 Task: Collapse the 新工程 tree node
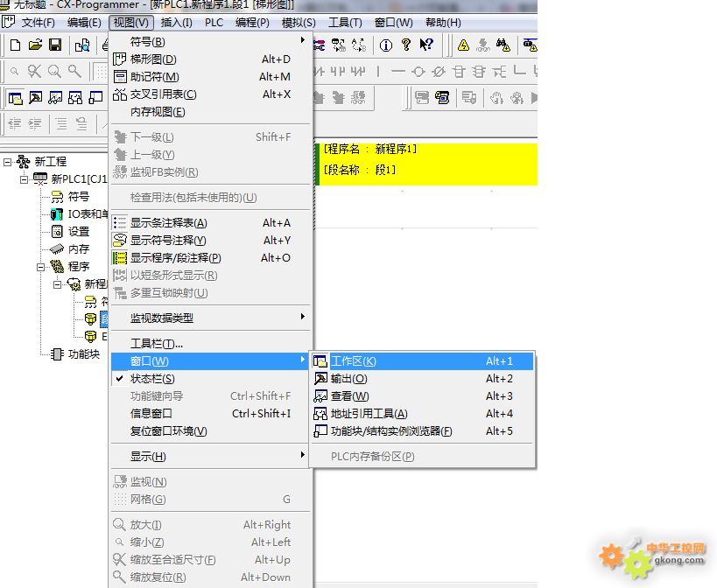(7, 161)
